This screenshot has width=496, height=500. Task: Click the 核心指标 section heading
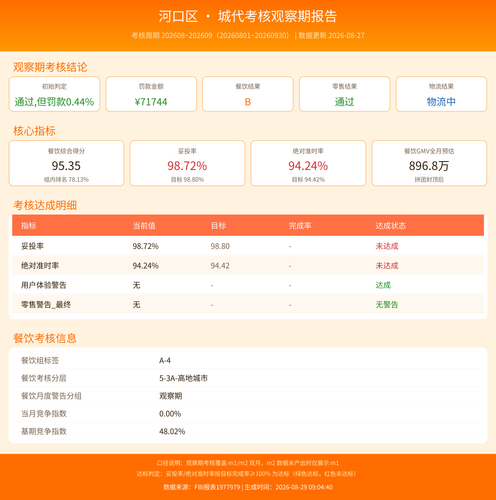point(34,131)
